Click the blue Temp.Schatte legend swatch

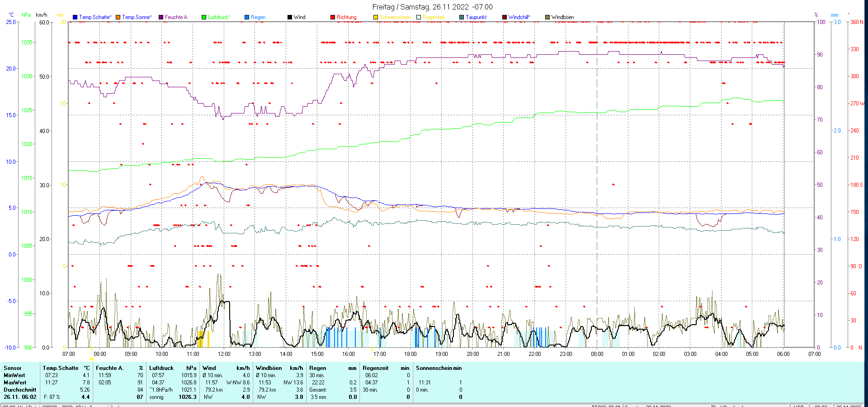tap(75, 17)
